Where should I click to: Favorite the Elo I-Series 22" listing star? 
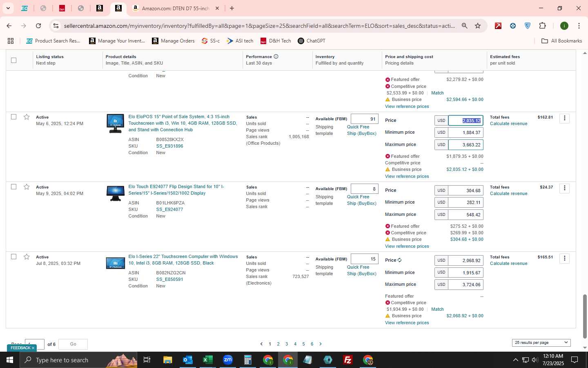pyautogui.click(x=27, y=257)
